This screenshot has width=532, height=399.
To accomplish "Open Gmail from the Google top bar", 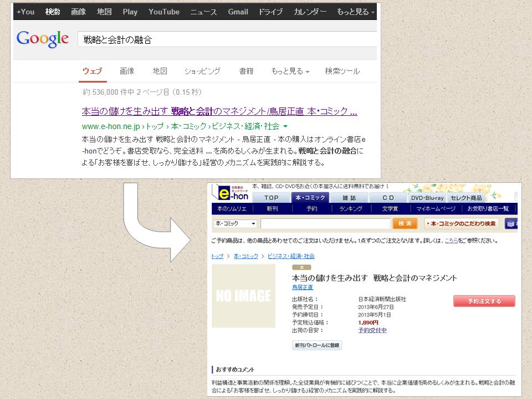I will (x=238, y=12).
